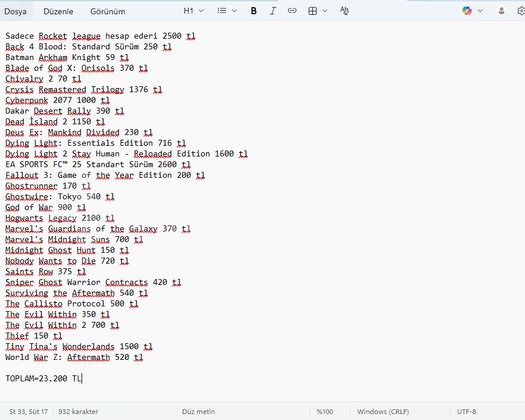Open the Dosya menu
Image resolution: width=525 pixels, height=420 pixels.
[x=15, y=11]
